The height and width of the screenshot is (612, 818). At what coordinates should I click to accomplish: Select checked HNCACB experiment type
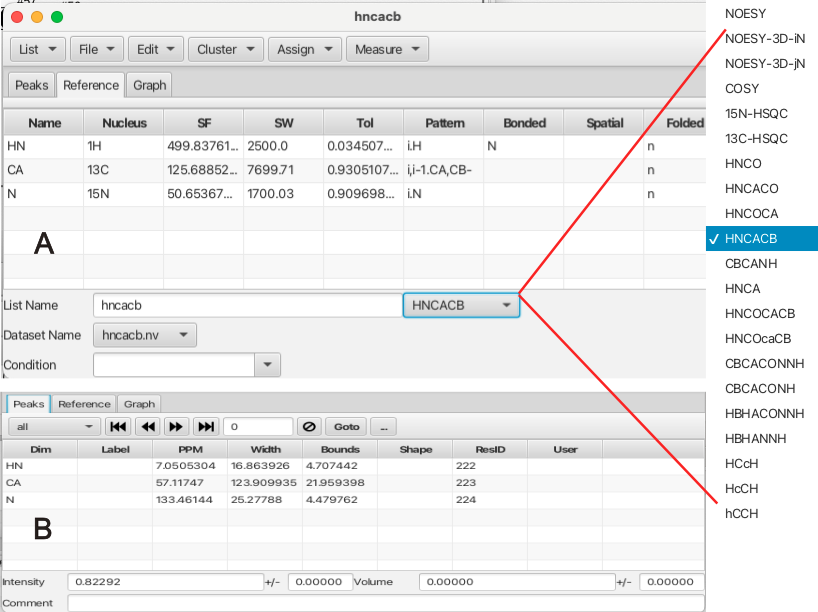click(x=753, y=239)
